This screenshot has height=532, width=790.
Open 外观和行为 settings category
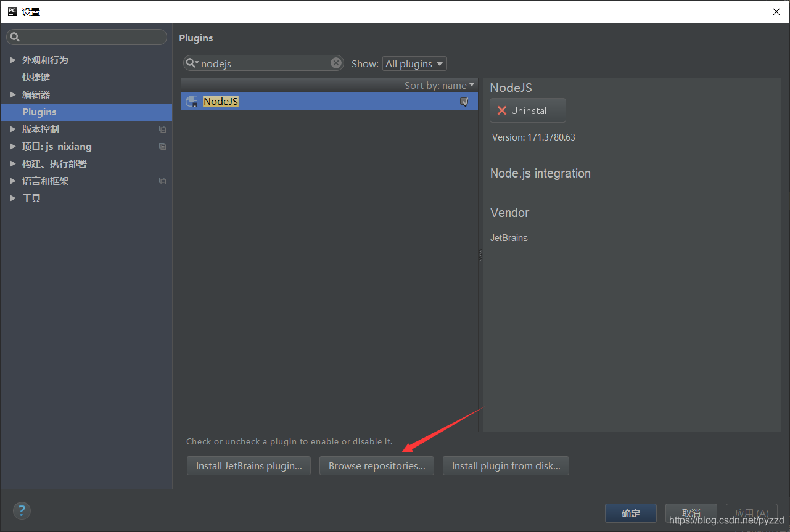click(45, 60)
